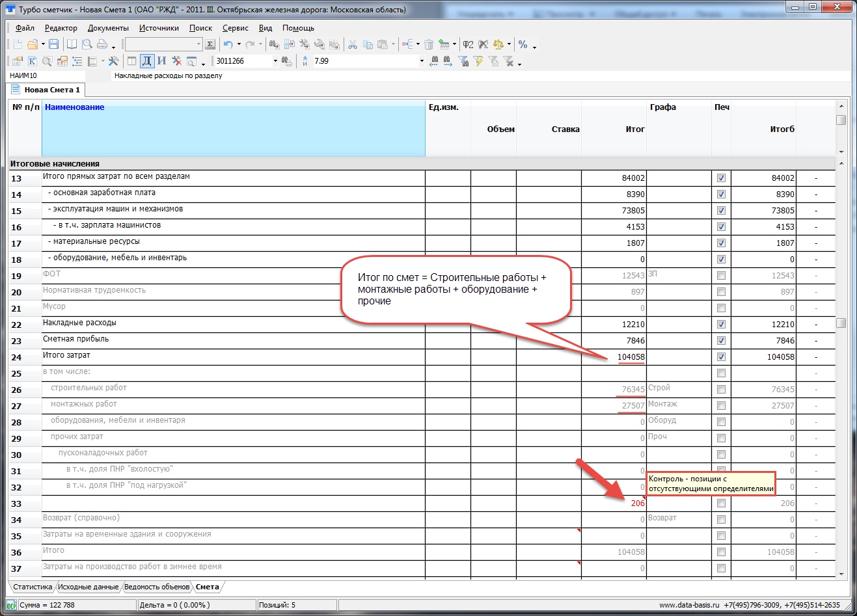Click the remove filter icon with cross
857x616 pixels.
509,61
